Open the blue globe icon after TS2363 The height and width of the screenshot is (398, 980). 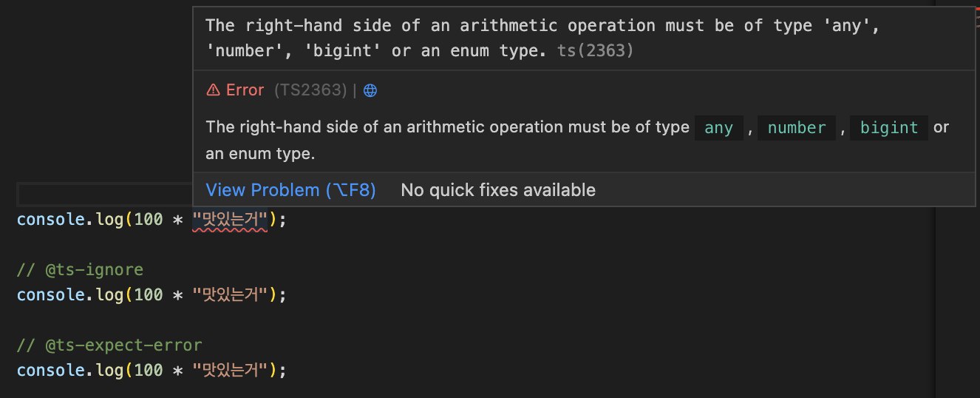(370, 90)
